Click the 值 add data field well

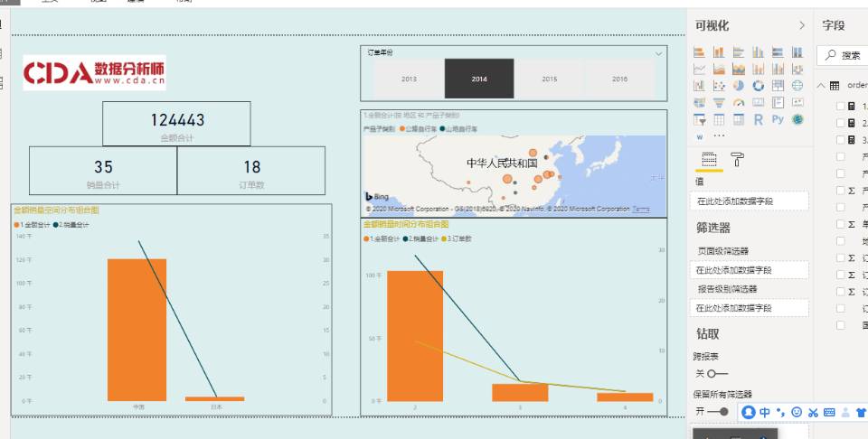click(x=749, y=201)
